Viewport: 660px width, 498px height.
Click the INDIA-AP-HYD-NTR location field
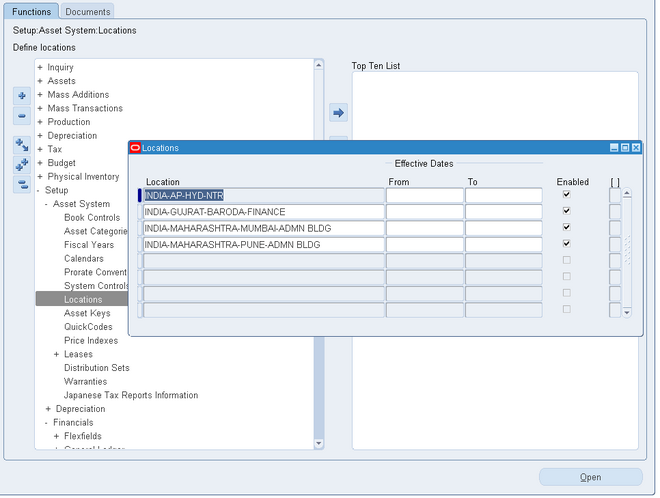tap(263, 195)
